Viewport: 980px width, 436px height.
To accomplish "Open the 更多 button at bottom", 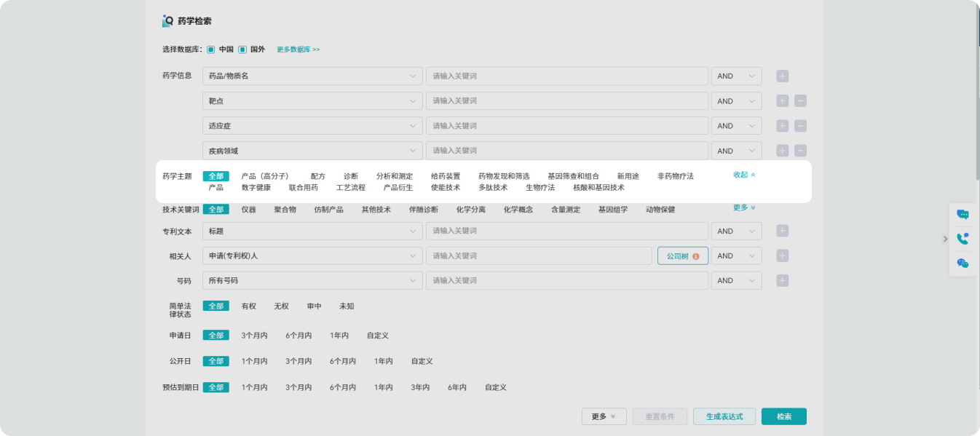I will click(604, 416).
